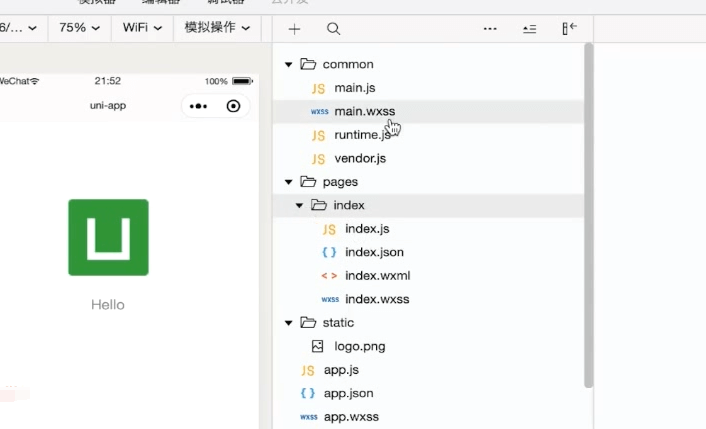Click the braces icon beside index.json
The image size is (706, 429).
point(329,252)
